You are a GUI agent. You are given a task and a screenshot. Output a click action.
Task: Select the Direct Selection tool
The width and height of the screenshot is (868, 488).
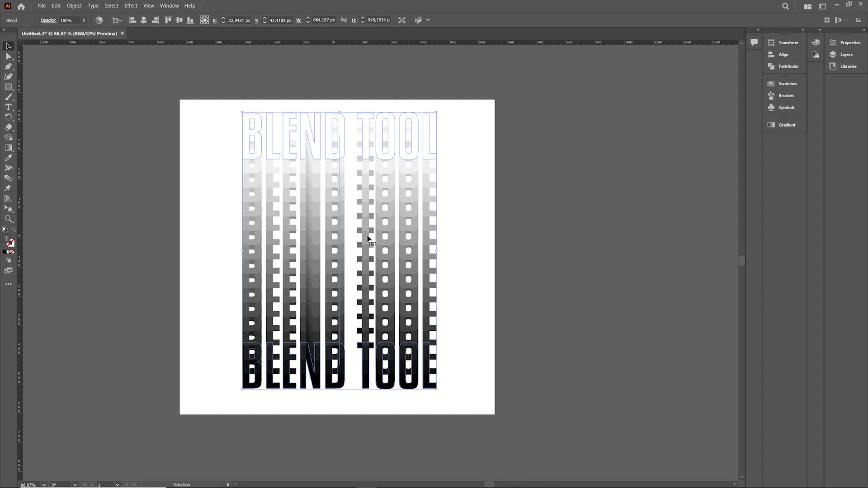click(x=8, y=56)
